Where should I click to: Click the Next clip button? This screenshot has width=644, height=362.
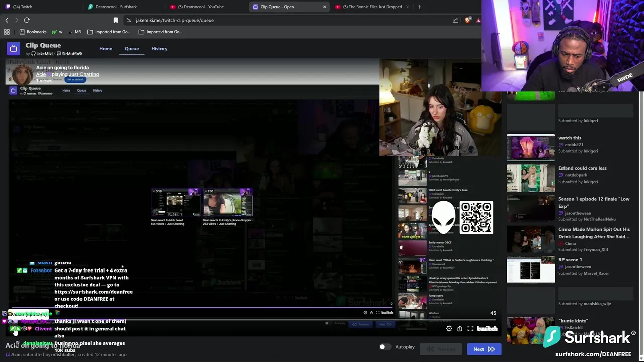(x=484, y=349)
